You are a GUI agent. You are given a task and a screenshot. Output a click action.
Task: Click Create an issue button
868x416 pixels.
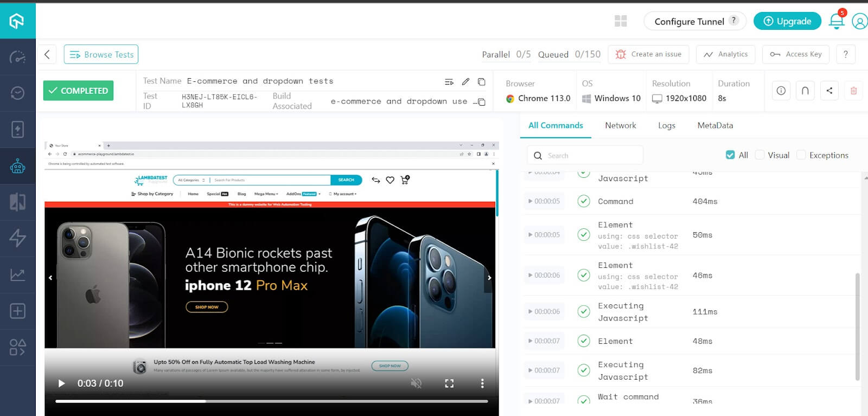(x=649, y=54)
